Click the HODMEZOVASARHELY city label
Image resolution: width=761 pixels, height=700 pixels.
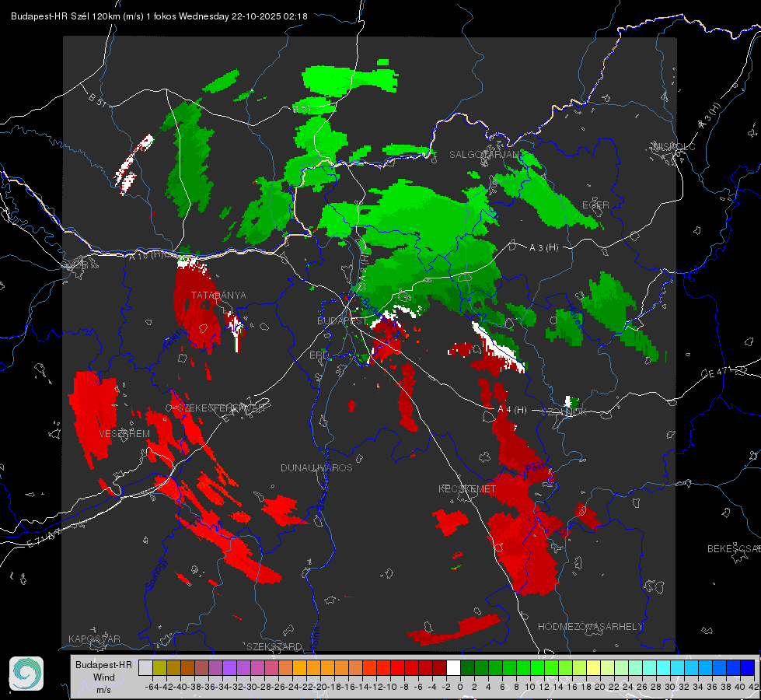pyautogui.click(x=590, y=627)
